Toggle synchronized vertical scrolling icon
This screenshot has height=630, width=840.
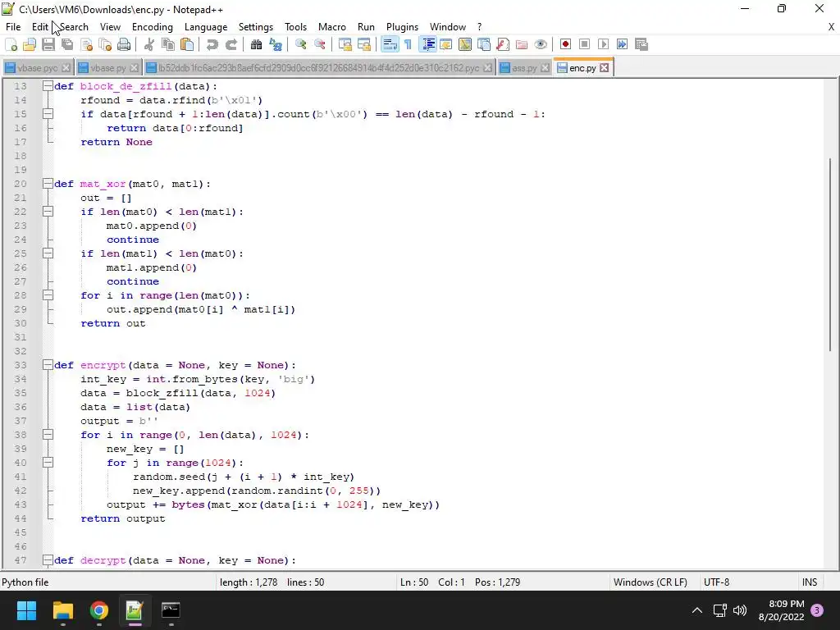point(345,44)
